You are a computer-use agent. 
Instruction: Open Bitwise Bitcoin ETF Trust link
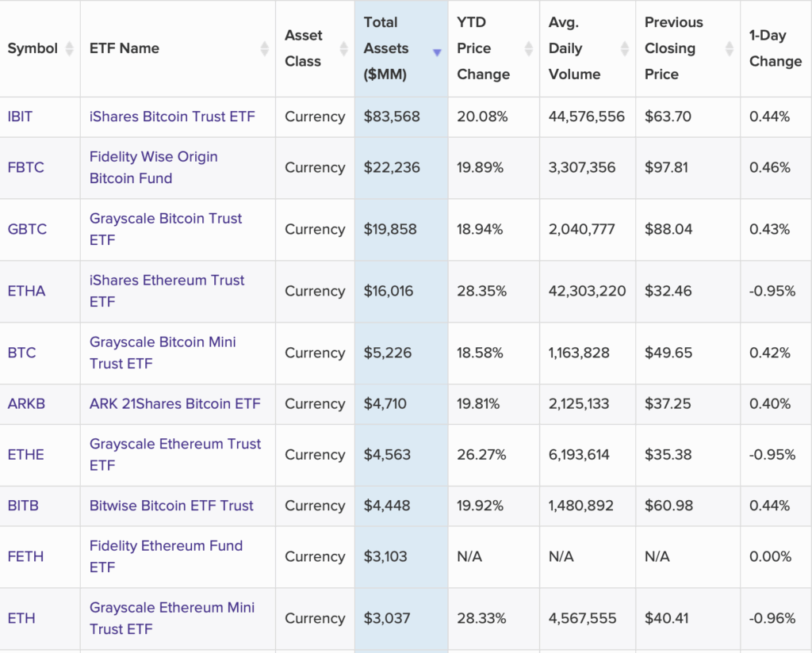171,506
